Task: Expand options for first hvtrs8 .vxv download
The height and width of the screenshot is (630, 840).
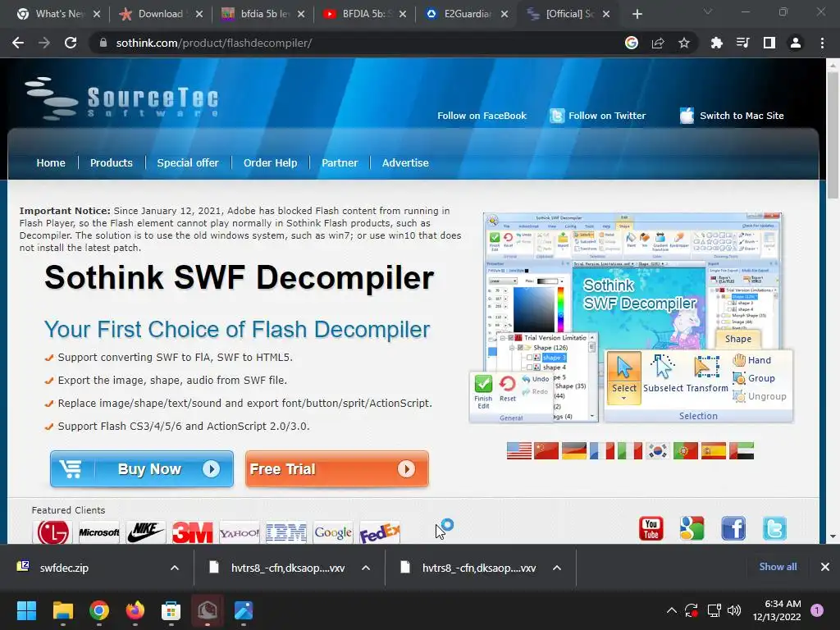Action: tap(366, 568)
